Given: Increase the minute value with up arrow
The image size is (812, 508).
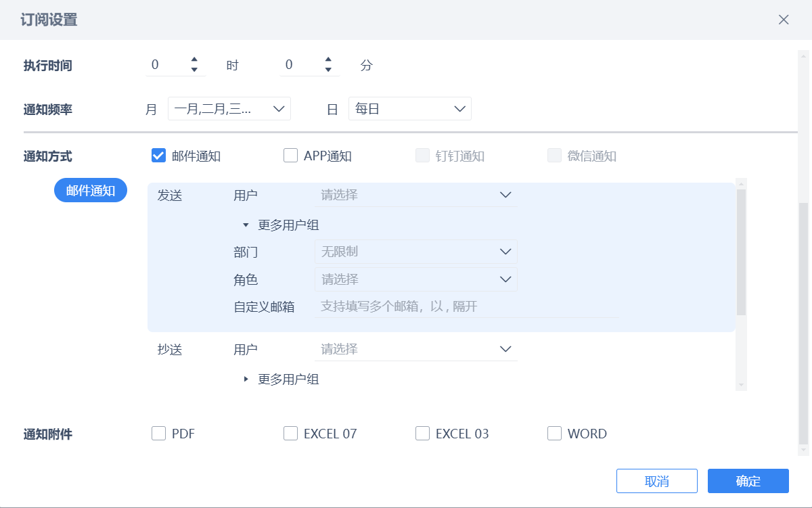Looking at the screenshot, I should point(328,60).
